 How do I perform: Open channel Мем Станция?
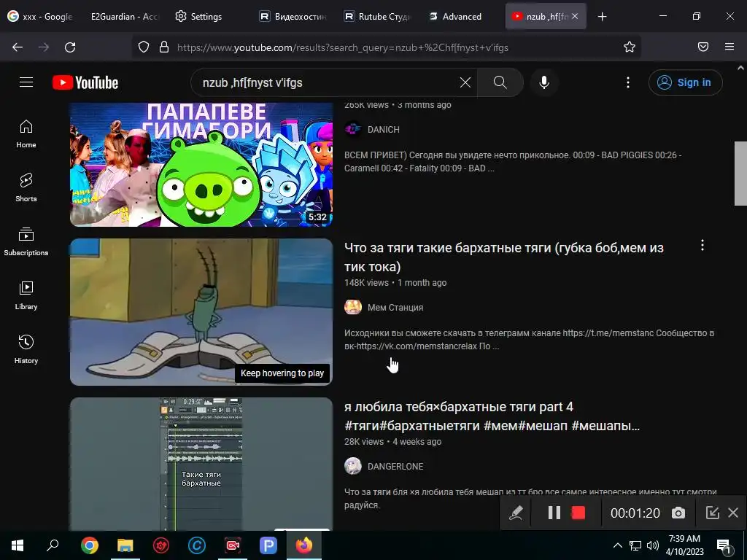(x=395, y=308)
